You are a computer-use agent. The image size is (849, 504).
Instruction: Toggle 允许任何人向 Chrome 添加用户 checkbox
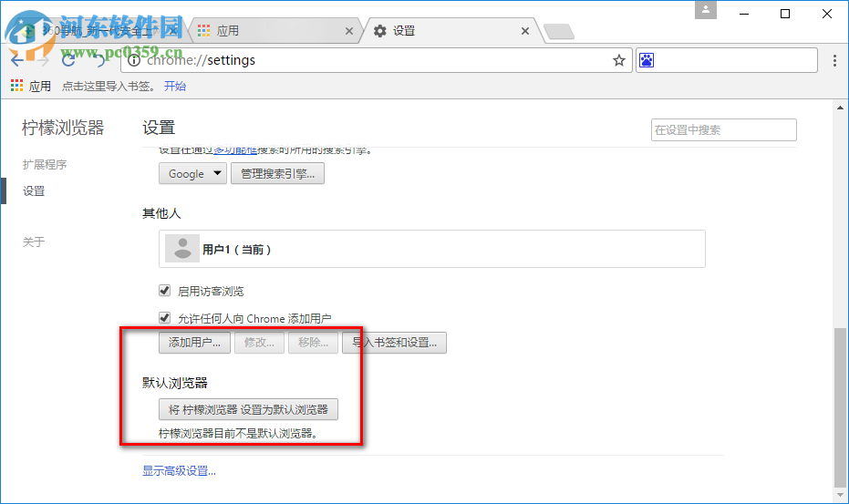tap(164, 318)
